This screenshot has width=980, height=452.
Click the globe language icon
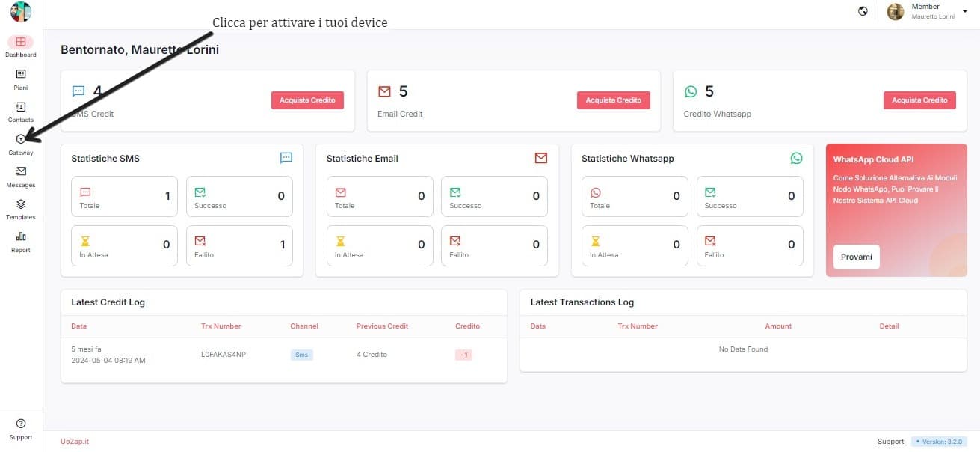(x=863, y=11)
